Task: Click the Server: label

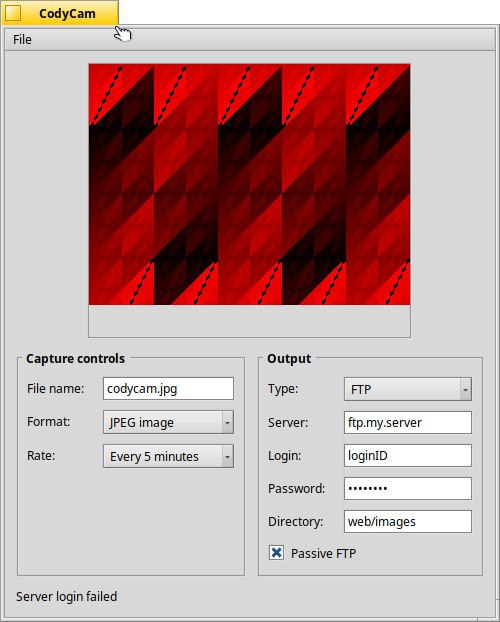Action: pos(288,423)
